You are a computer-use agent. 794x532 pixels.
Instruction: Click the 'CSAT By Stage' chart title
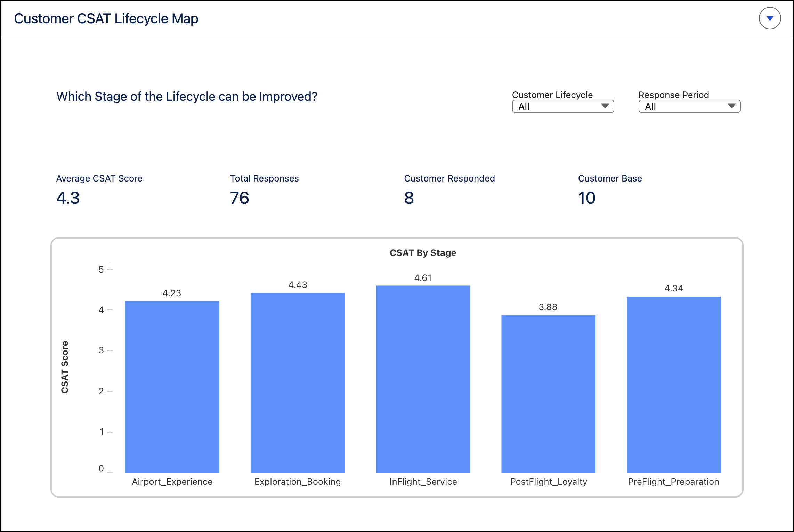click(x=423, y=253)
